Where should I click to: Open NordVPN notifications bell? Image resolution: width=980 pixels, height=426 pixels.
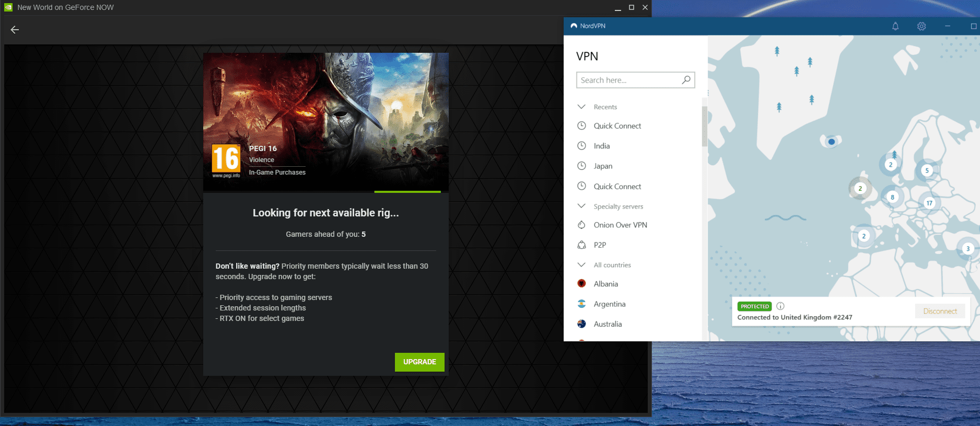coord(895,26)
